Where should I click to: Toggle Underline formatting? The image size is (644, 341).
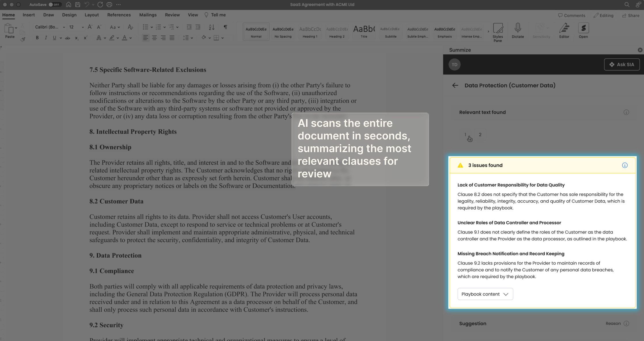[x=54, y=38]
